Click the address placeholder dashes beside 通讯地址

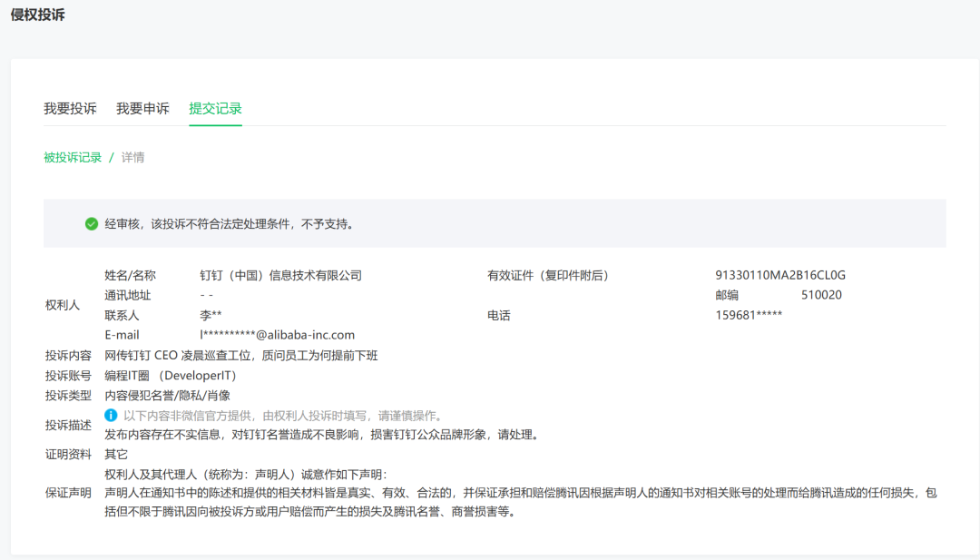tap(207, 295)
